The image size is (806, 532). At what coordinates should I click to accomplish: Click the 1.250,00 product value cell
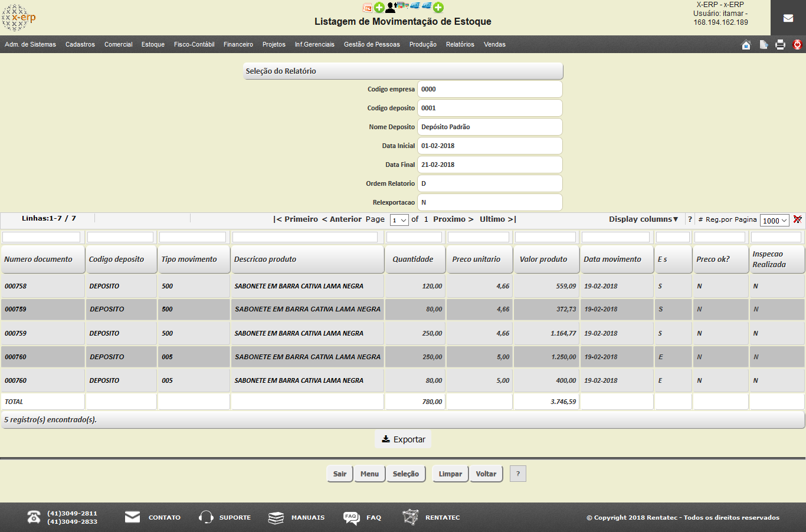click(x=546, y=357)
